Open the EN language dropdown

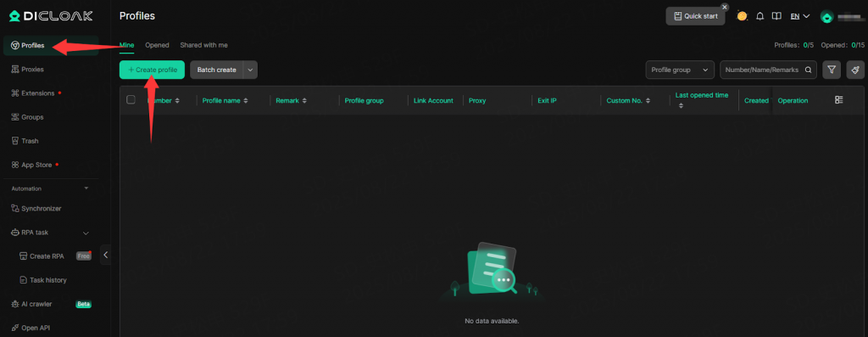coord(800,16)
